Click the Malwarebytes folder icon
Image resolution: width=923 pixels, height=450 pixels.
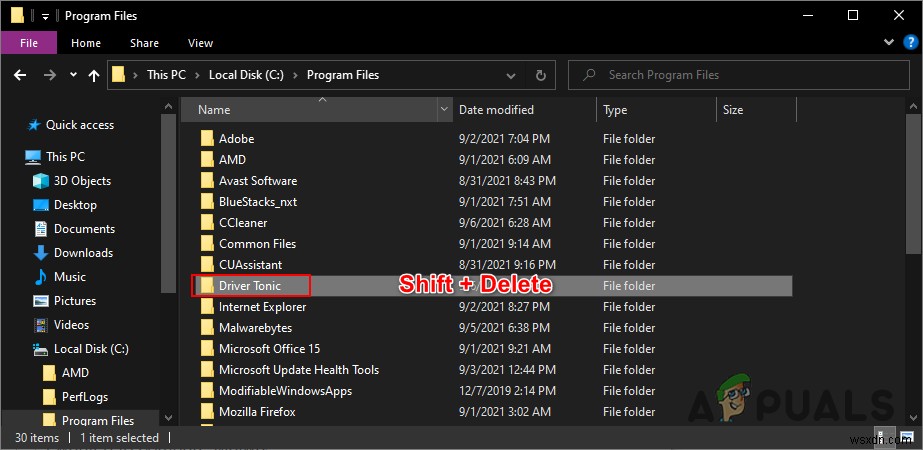click(207, 327)
